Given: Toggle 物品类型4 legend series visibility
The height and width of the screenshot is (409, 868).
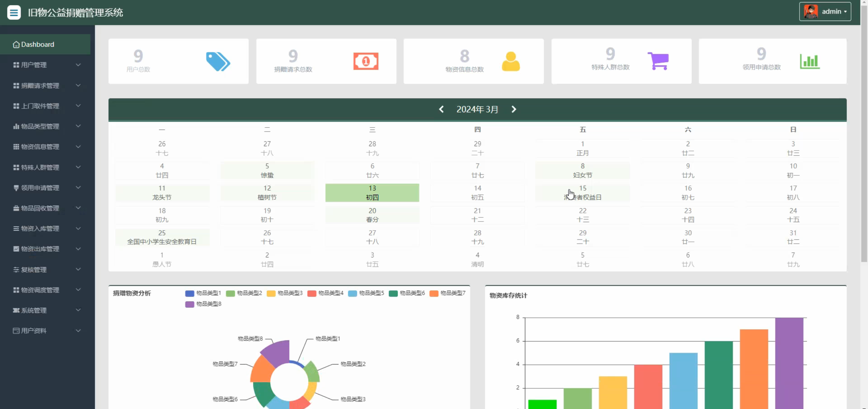Looking at the screenshot, I should pyautogui.click(x=325, y=293).
